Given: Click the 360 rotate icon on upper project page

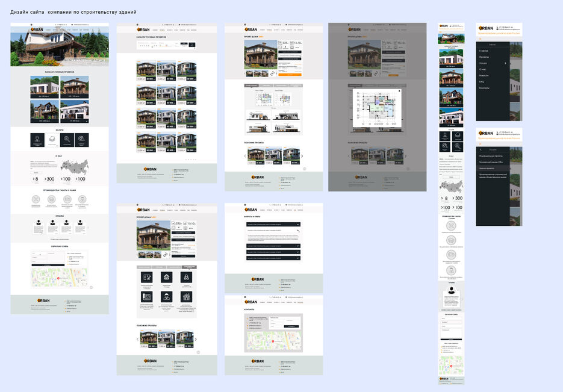Looking at the screenshot, I should click(273, 73).
